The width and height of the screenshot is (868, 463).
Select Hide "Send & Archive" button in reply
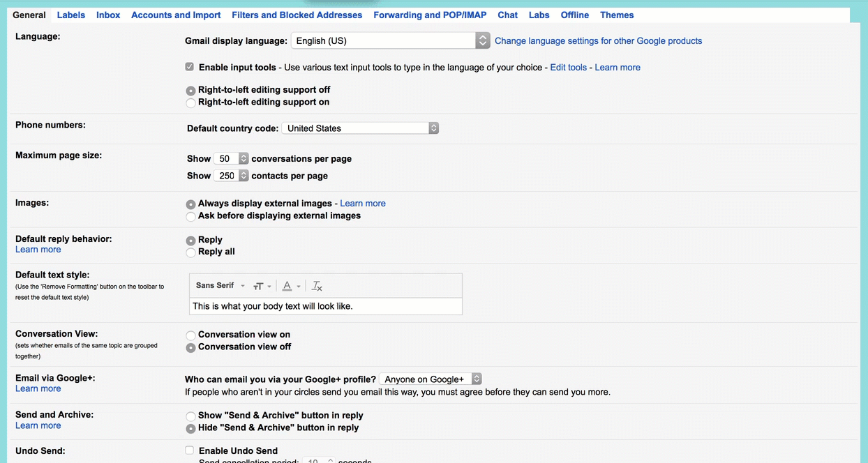tap(190, 428)
